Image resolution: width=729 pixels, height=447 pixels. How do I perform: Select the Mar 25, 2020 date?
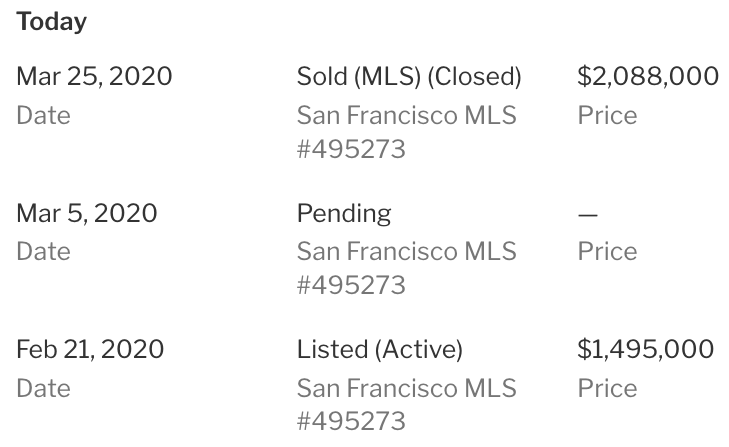(94, 76)
